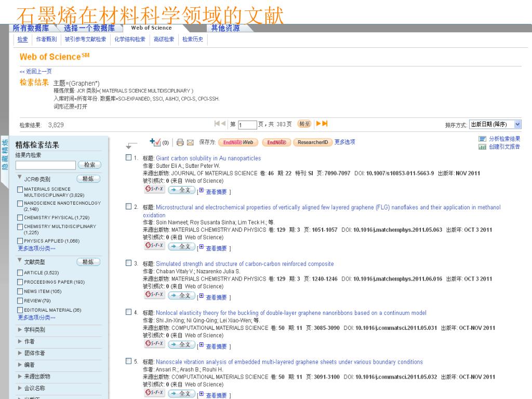Viewport: 532px width, 399px height.
Task: Click the add to marked list icon
Action: coord(155,142)
